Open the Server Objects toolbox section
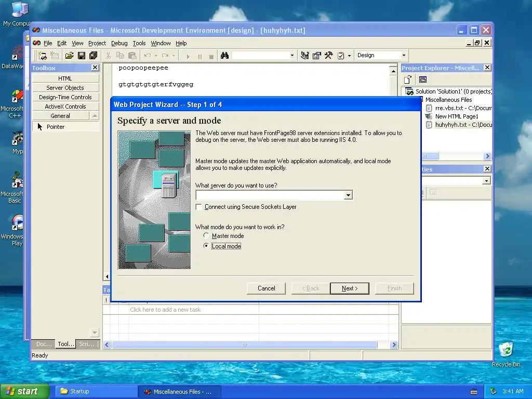Screen dimensions: 532x399 65,88
